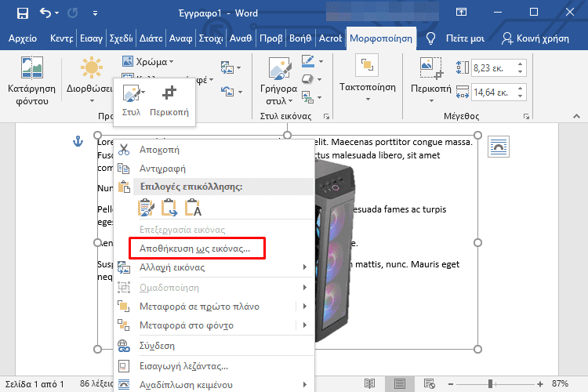Increase picture height with up stepper

pyautogui.click(x=520, y=64)
